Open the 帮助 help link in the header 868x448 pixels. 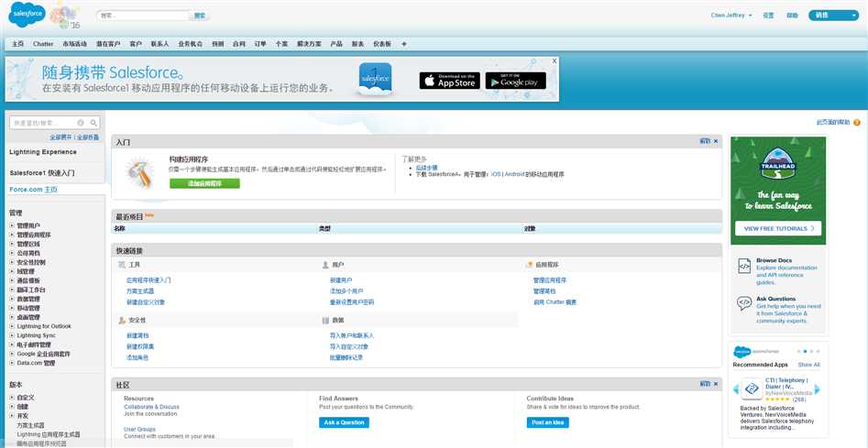pos(792,16)
